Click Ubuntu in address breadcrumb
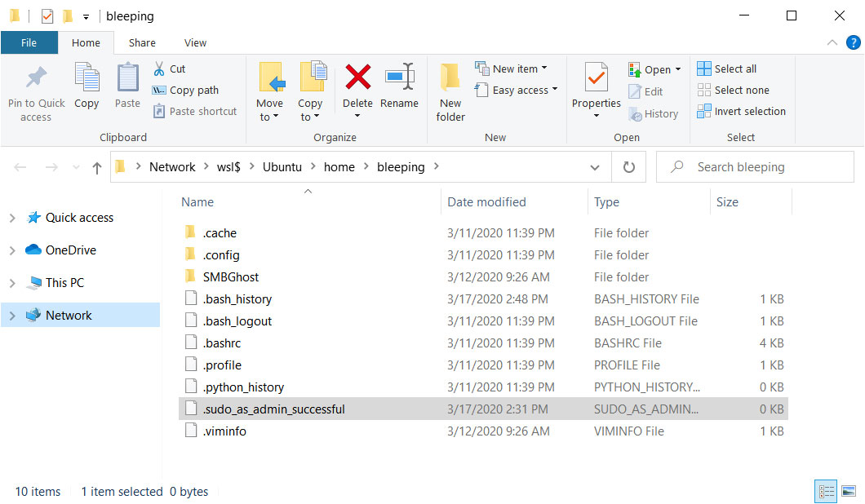The image size is (865, 504). pos(282,167)
